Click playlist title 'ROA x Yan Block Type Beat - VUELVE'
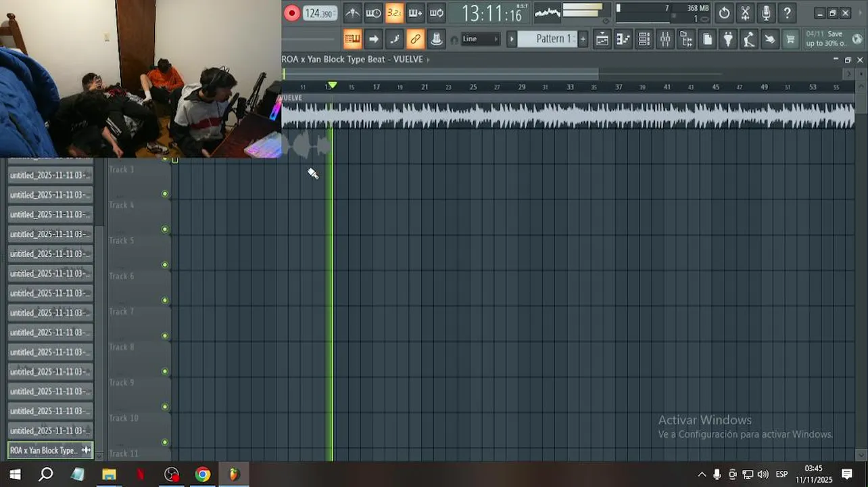This screenshot has height=487, width=868. [352, 60]
